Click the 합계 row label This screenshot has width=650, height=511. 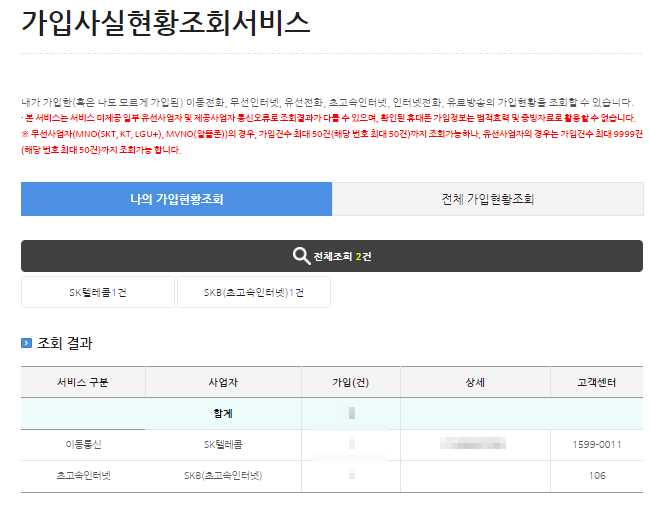coord(223,413)
